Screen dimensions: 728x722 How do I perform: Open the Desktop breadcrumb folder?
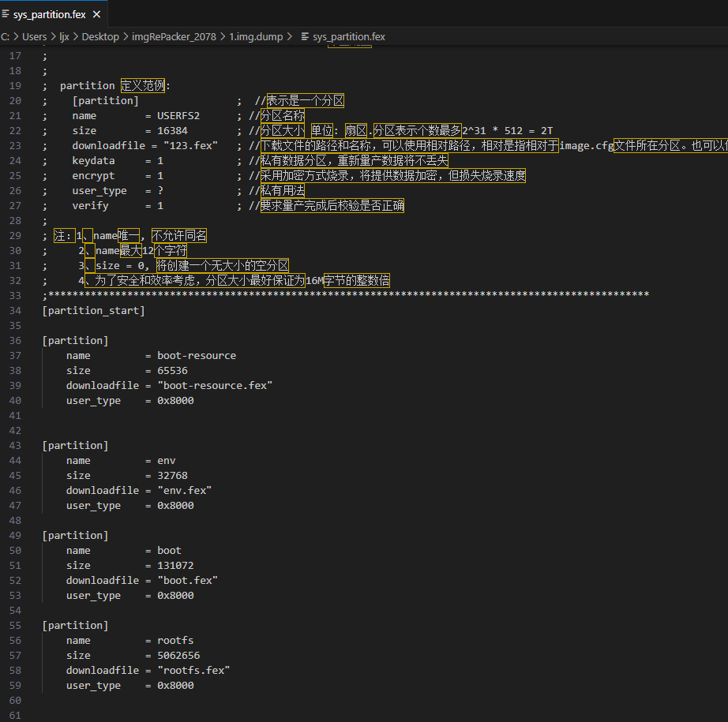(100, 36)
